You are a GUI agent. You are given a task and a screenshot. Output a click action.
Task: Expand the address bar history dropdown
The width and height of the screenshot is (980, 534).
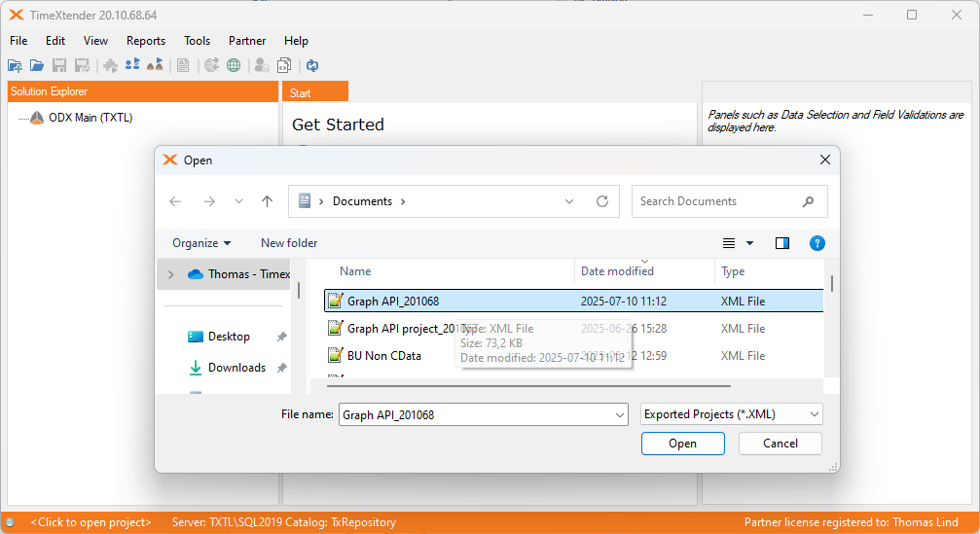coord(569,201)
